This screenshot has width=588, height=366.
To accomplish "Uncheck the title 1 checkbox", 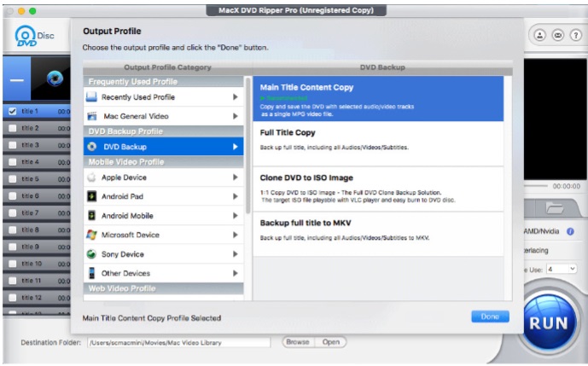I will click(x=13, y=111).
